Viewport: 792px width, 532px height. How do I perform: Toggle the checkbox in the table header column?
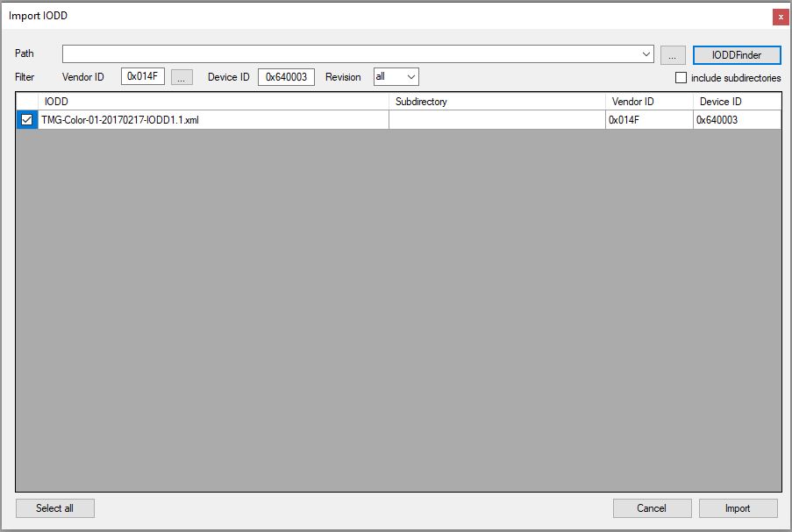click(26, 100)
